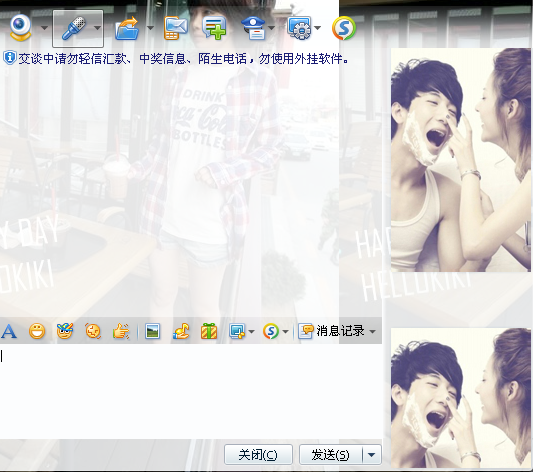Viewport: 533px width, 472px height.
Task: Click the police cap report icon
Action: (x=254, y=29)
